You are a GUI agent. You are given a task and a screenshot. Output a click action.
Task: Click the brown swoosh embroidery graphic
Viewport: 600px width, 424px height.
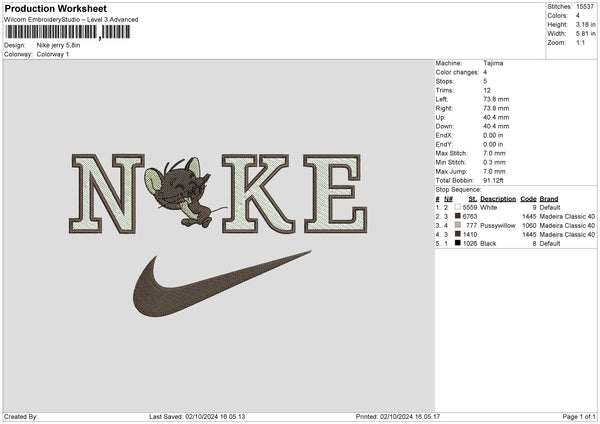click(x=222, y=284)
